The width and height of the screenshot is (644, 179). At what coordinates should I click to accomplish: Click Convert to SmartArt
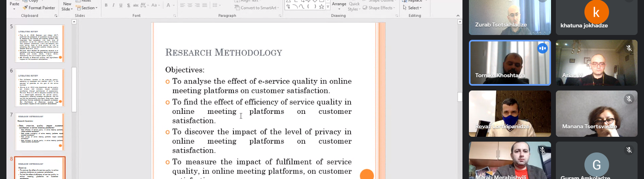256,8
